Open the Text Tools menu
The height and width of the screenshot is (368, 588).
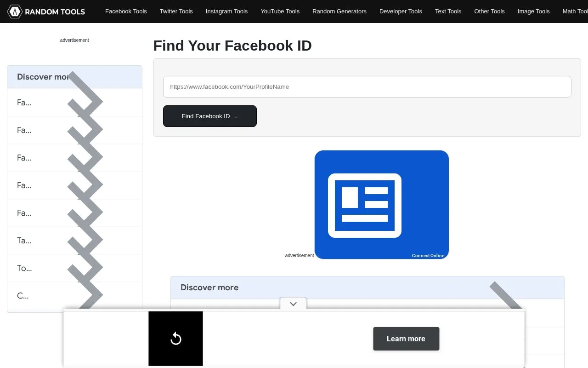tap(448, 11)
